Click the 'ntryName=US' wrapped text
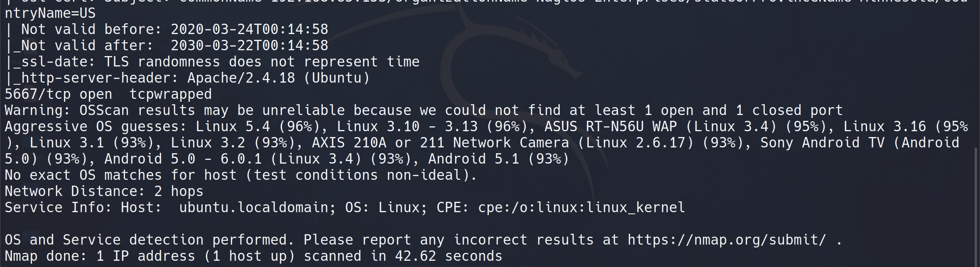Image resolution: width=980 pixels, height=267 pixels. pyautogui.click(x=50, y=13)
